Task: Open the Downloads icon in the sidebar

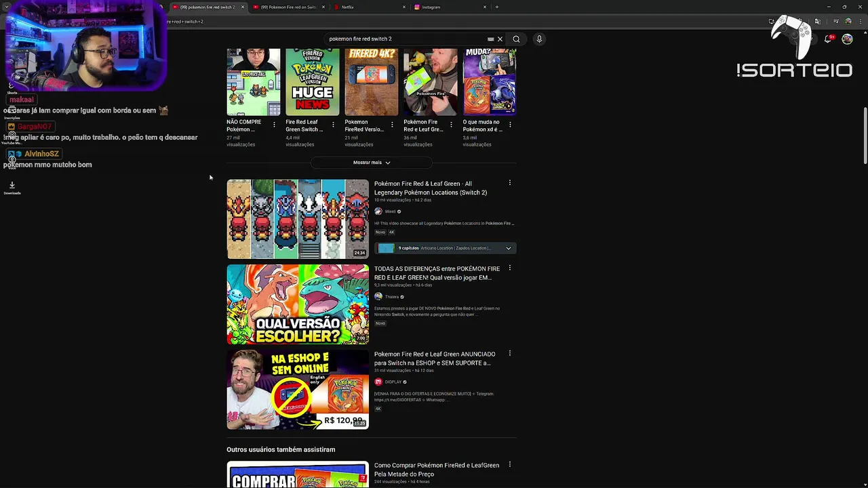Action: click(x=12, y=185)
